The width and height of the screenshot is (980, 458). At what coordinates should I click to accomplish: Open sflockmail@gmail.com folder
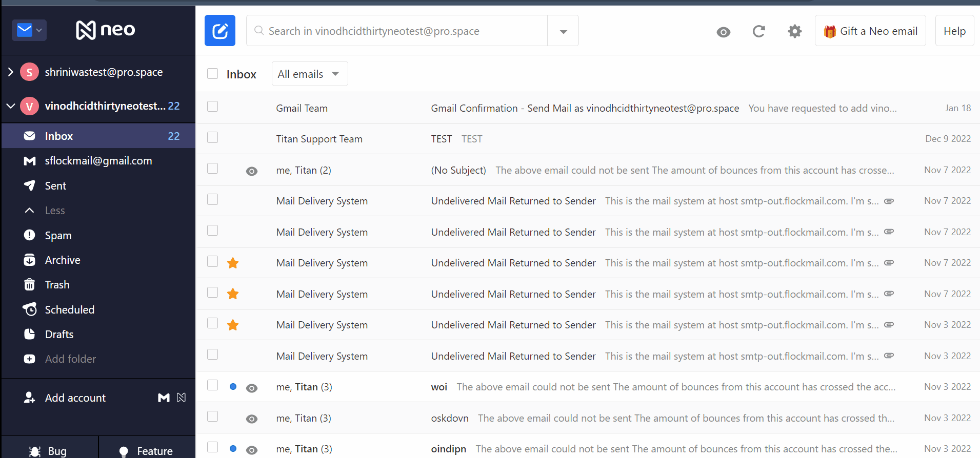(x=98, y=161)
